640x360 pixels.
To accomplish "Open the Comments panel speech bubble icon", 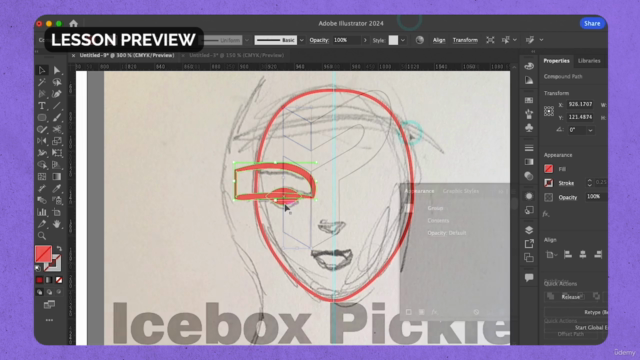I will [529, 278].
